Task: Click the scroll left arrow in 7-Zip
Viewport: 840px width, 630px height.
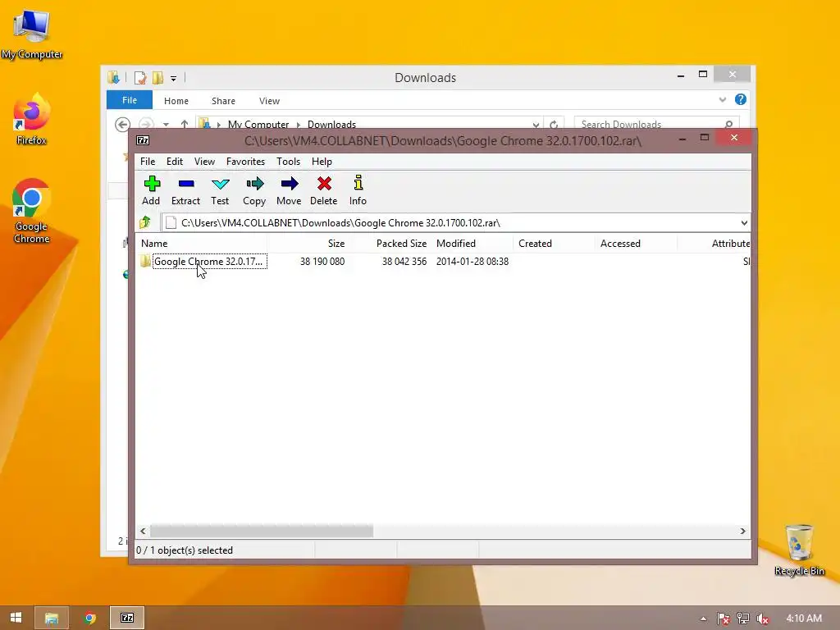Action: coord(143,531)
